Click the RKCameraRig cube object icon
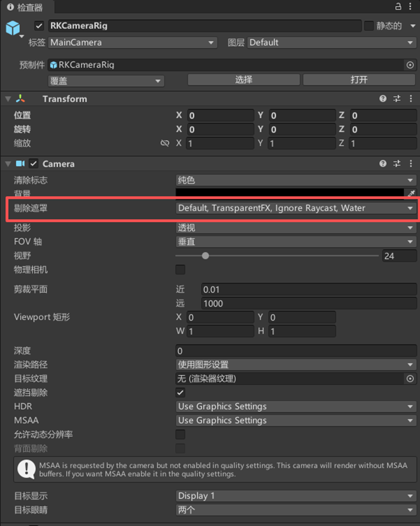The image size is (420, 526). [13, 28]
